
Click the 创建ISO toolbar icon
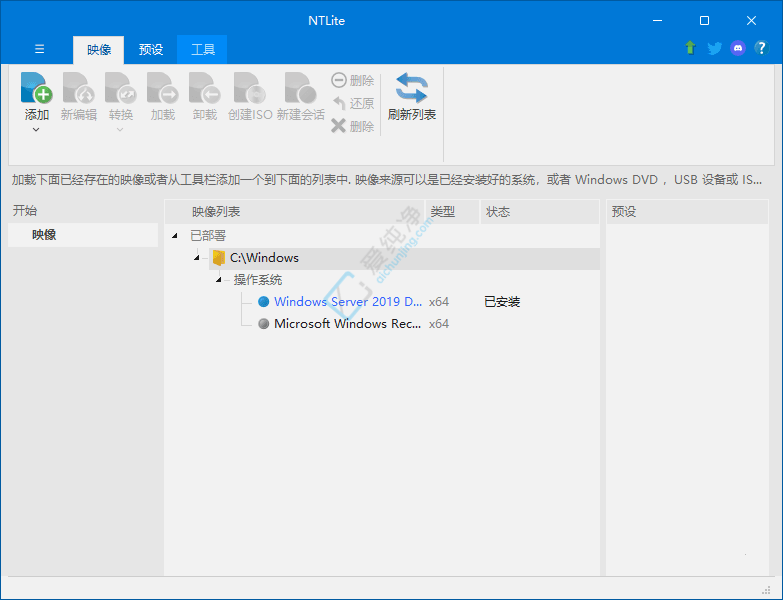(x=249, y=88)
